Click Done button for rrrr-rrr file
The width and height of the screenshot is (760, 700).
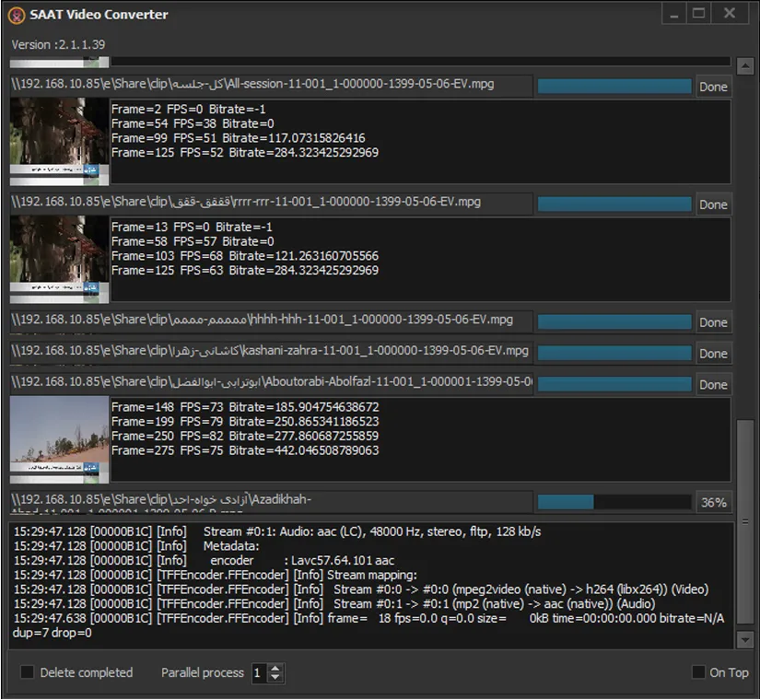click(713, 204)
